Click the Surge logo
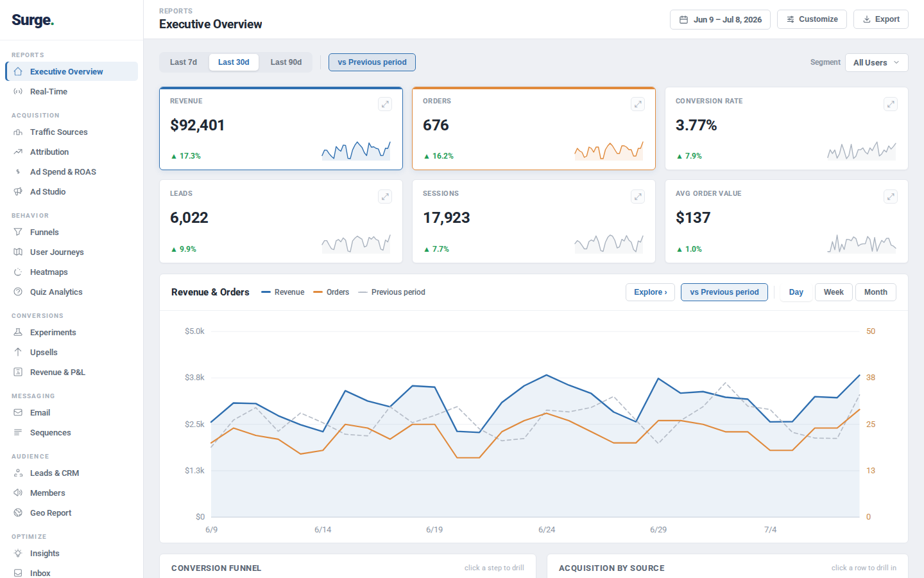 [x=33, y=20]
